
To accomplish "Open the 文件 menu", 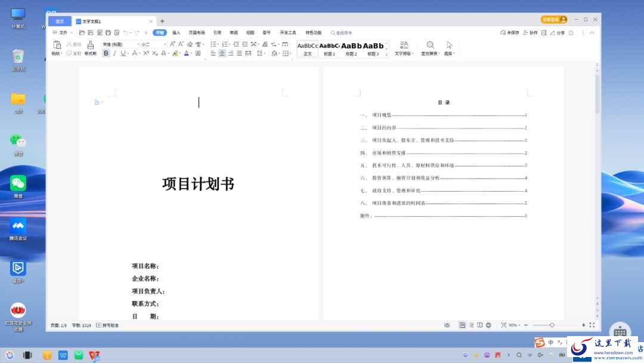I will pos(63,32).
